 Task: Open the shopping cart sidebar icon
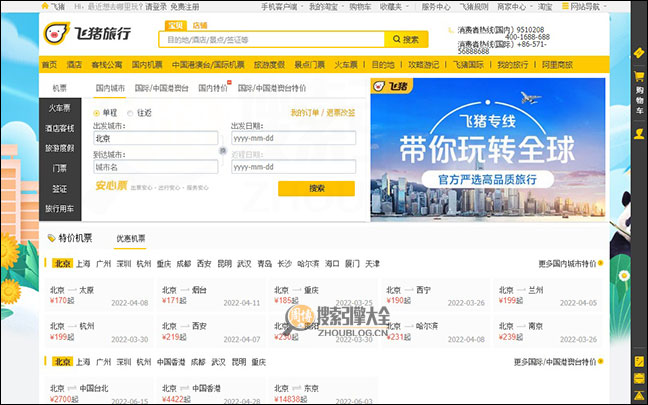(x=639, y=76)
